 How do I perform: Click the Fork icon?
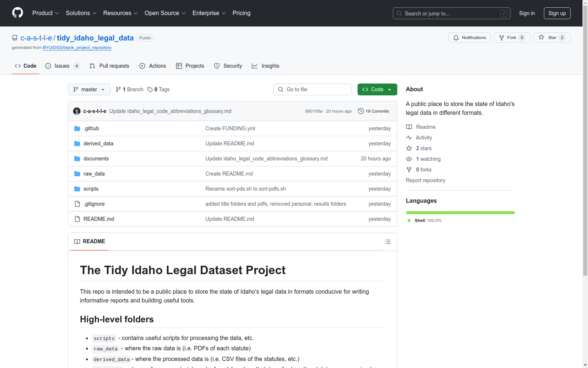(x=502, y=38)
